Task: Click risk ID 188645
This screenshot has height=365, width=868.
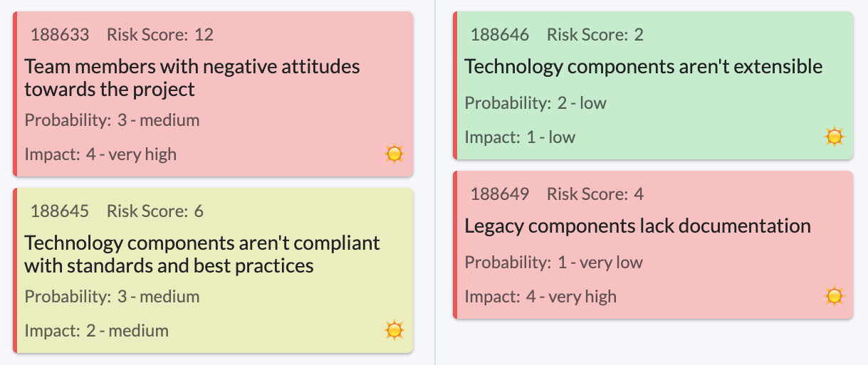Action: (60, 211)
